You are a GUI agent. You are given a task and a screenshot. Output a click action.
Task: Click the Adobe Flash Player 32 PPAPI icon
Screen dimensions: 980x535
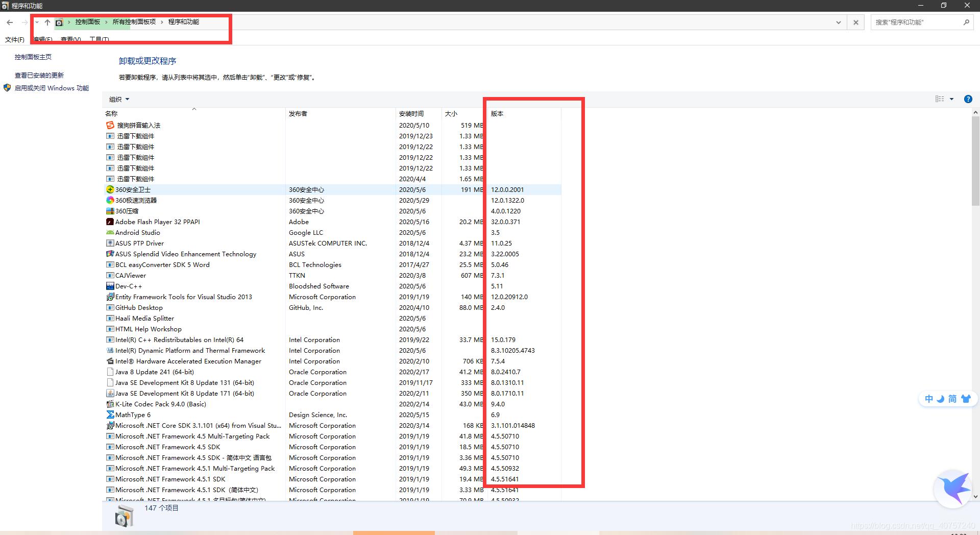point(110,222)
